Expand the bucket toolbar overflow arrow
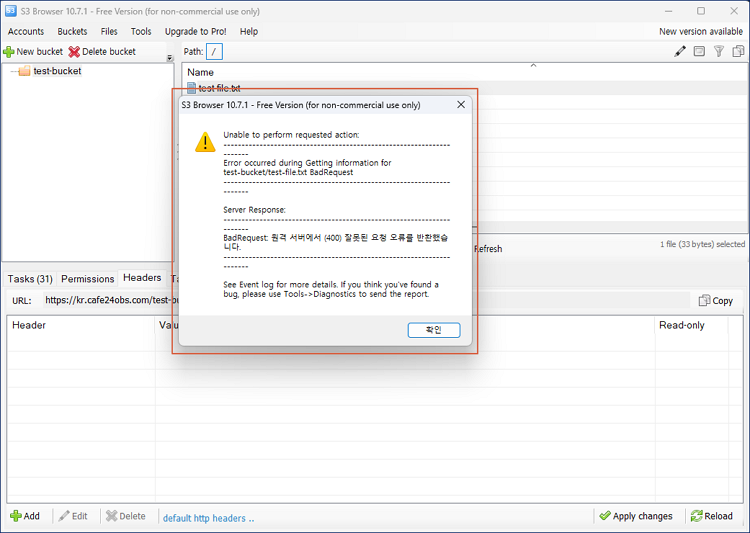Image resolution: width=750 pixels, height=533 pixels. tap(170, 58)
